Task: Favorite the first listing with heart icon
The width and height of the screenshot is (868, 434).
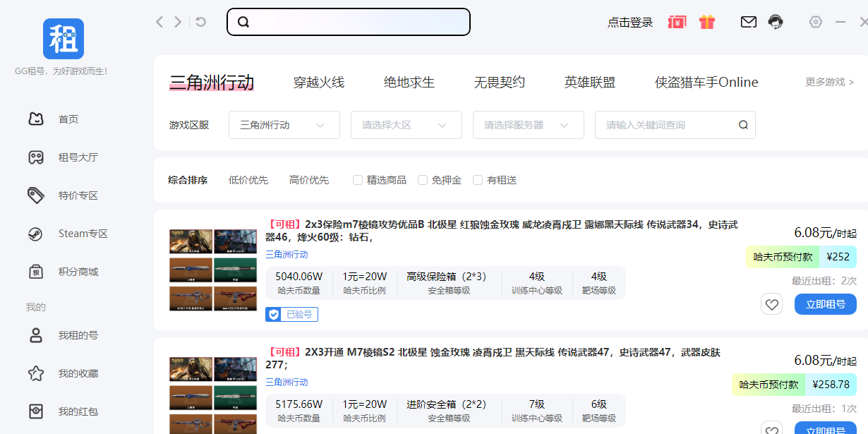Action: click(771, 304)
